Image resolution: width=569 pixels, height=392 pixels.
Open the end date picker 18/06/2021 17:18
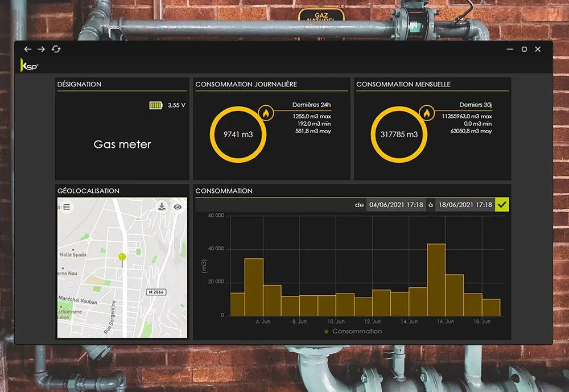(464, 205)
